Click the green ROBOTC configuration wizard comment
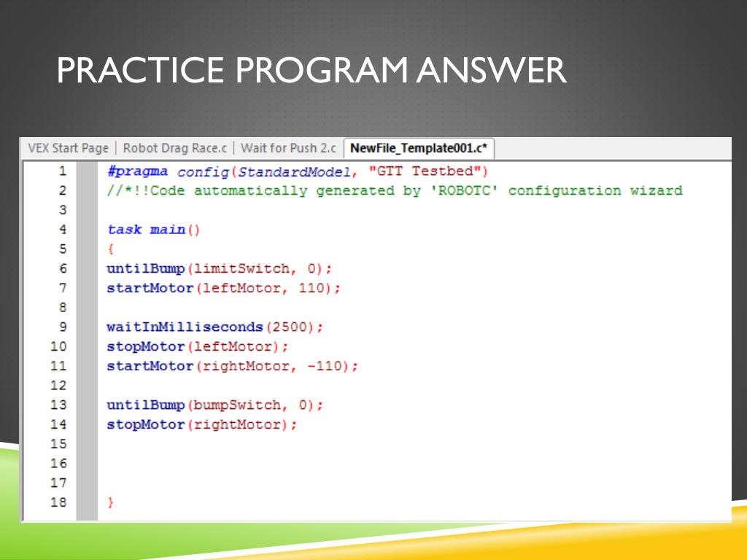Viewport: 747px width, 560px height. click(395, 191)
